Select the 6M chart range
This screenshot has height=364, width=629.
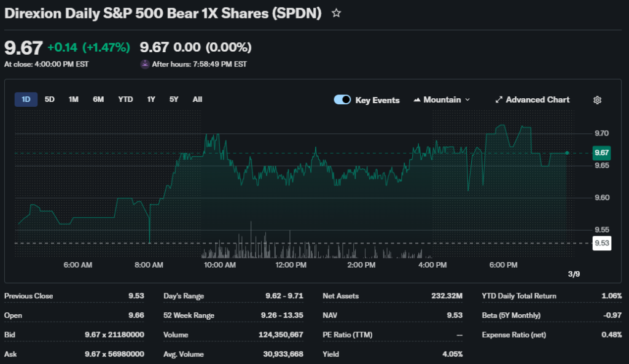click(98, 99)
